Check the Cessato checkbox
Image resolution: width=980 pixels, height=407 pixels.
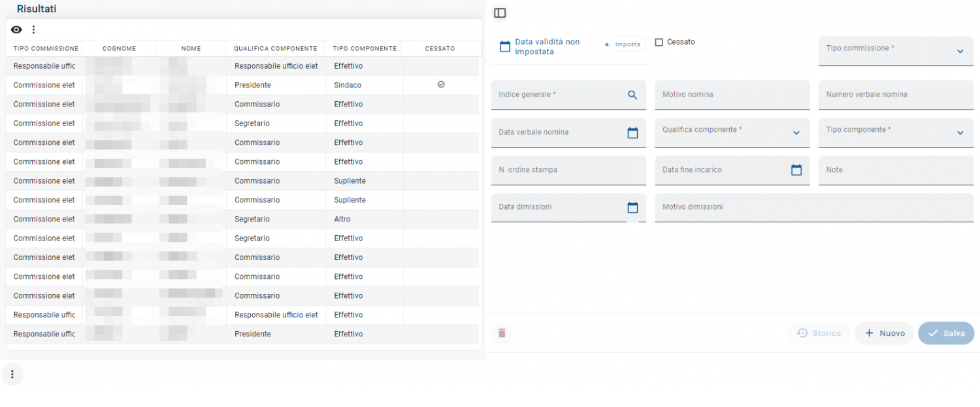point(659,42)
